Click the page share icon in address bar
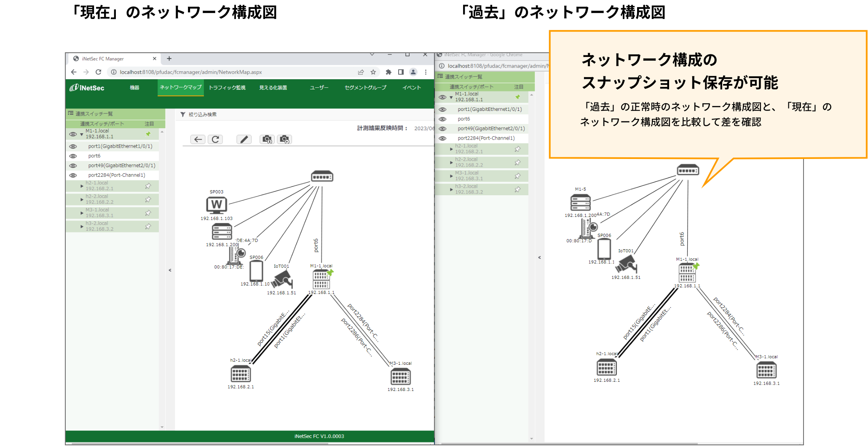The width and height of the screenshot is (868, 447). click(x=361, y=72)
